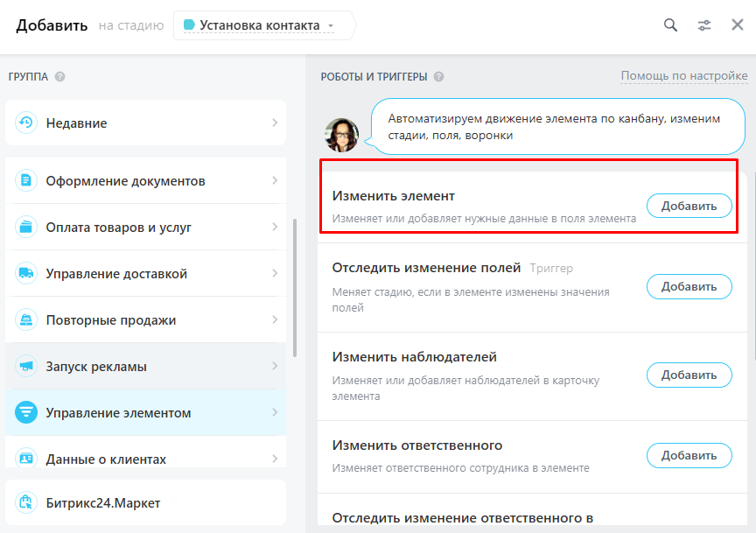
Task: Open the filter settings sliders icon
Action: (703, 25)
